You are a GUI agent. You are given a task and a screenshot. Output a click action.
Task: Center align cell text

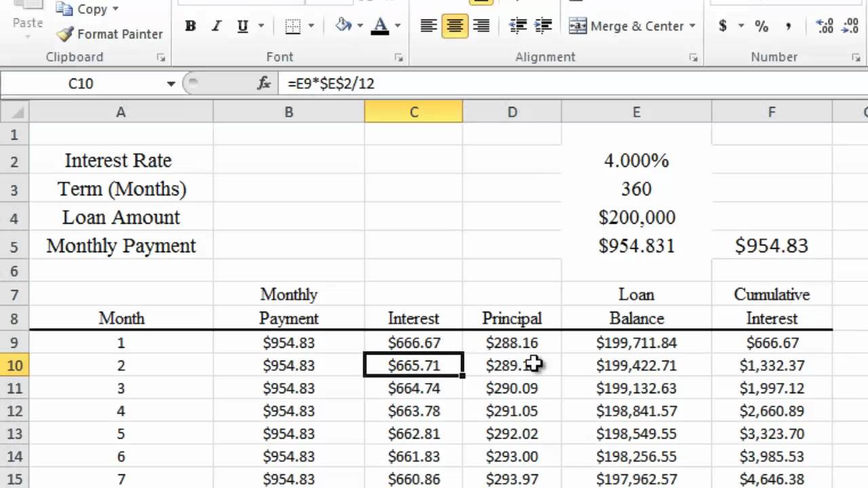(455, 26)
